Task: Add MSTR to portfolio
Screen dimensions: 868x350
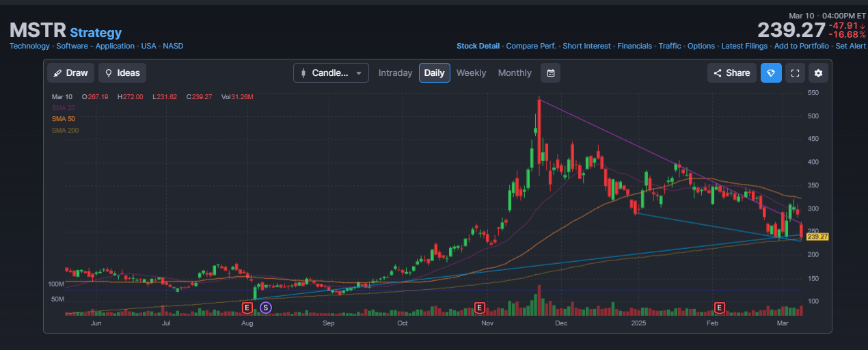Action: click(802, 46)
